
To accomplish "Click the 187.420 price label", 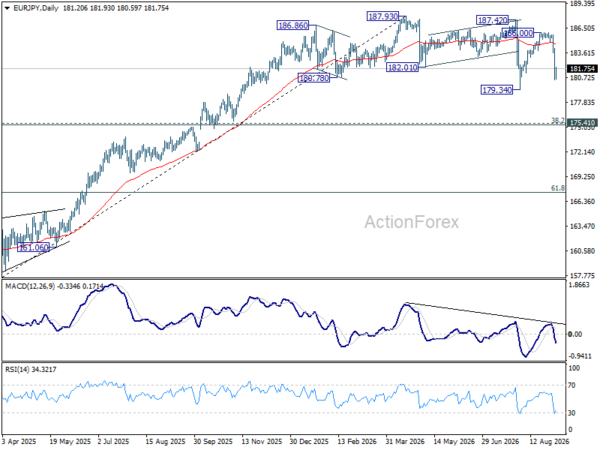I will (492, 20).
